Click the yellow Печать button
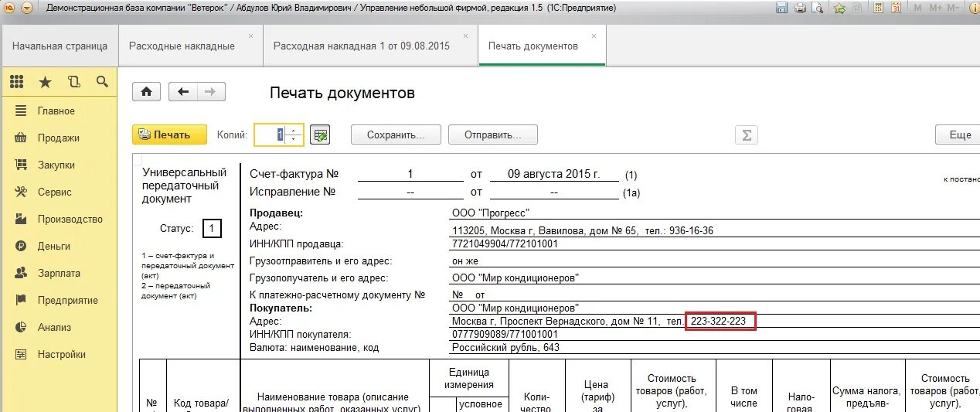 [170, 134]
